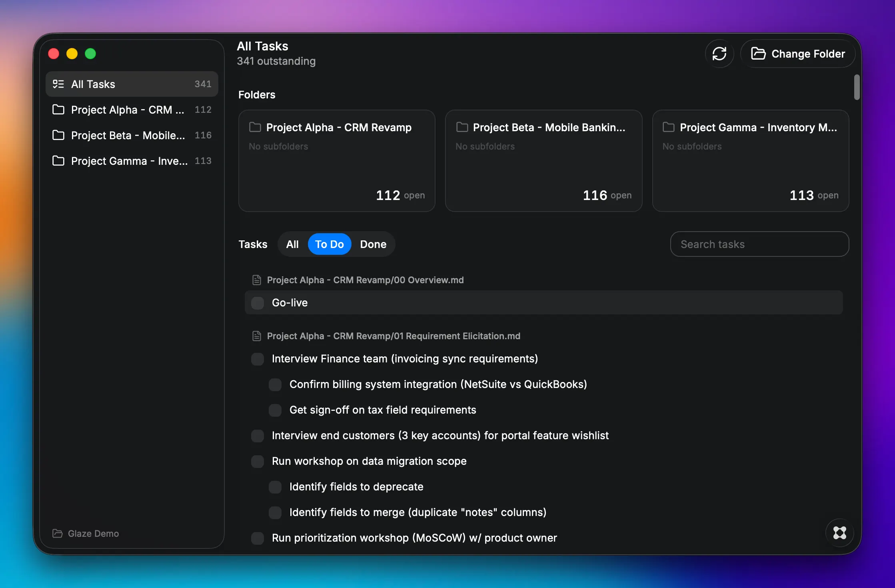The height and width of the screenshot is (588, 895).
Task: Open Project Alpha - CRM Revamp/00 Overview.md file link
Action: (365, 280)
